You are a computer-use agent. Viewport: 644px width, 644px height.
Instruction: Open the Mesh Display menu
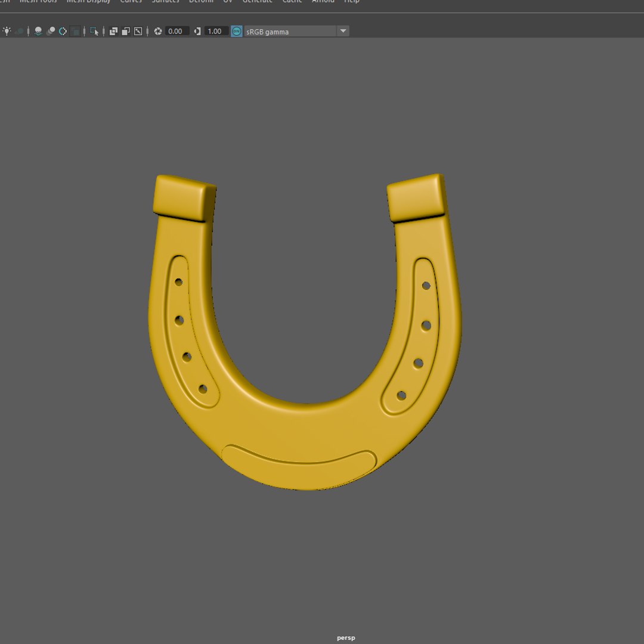pos(88,1)
